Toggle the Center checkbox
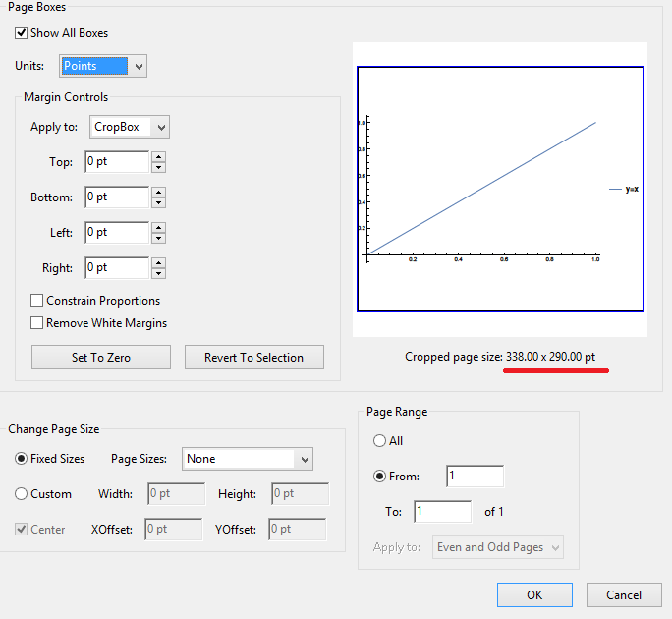 (21, 529)
